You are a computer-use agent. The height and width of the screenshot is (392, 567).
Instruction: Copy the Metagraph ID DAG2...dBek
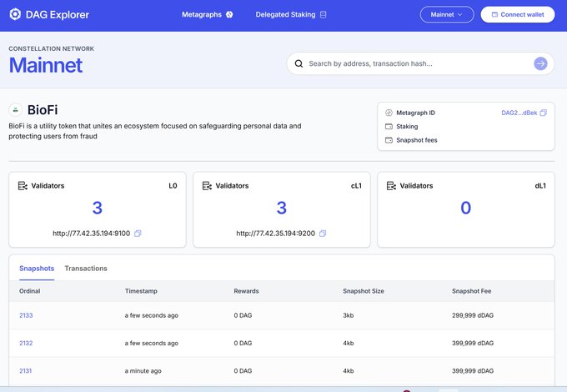click(x=543, y=113)
